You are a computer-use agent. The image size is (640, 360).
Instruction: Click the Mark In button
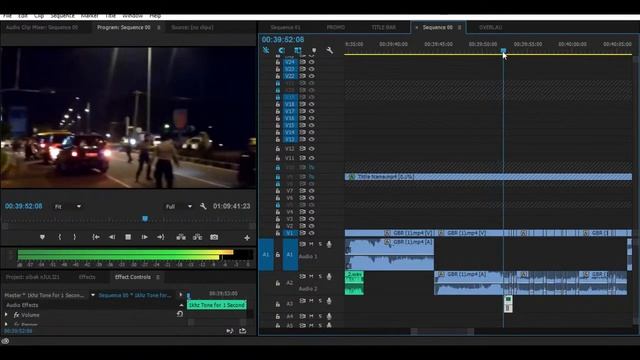[x=60, y=237]
